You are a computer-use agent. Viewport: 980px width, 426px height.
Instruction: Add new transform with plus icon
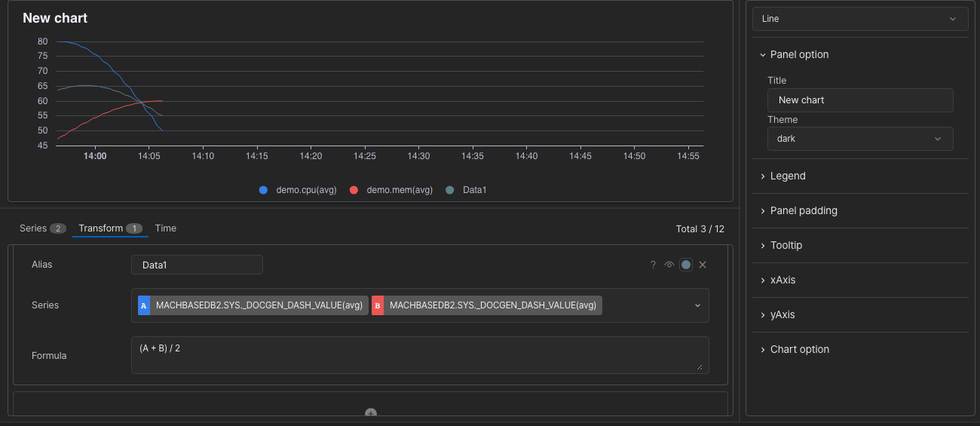[371, 412]
